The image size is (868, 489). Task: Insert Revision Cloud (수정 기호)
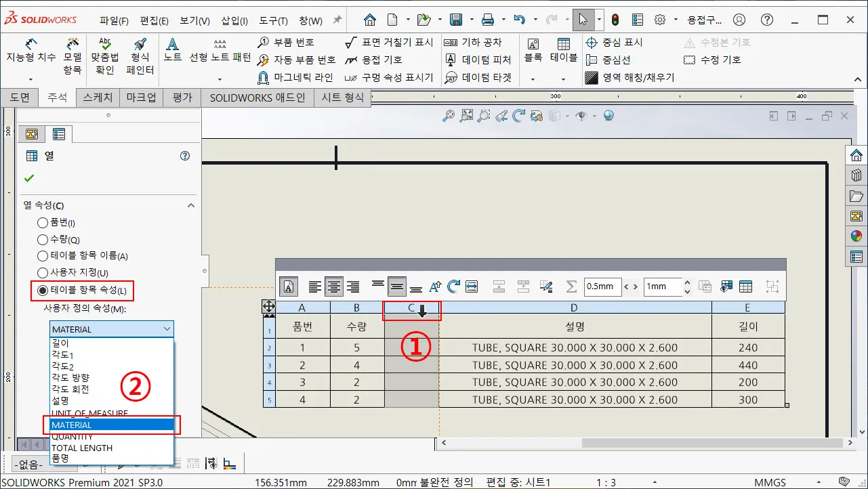coord(712,60)
